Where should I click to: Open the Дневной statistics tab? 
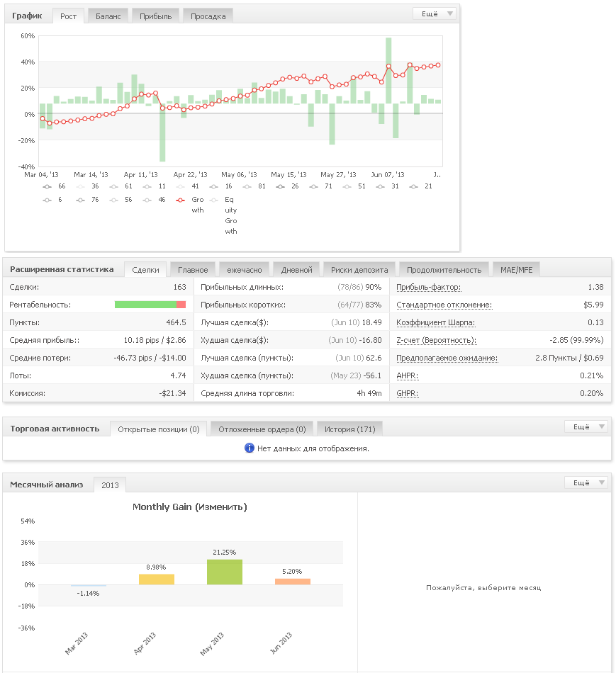pyautogui.click(x=296, y=270)
